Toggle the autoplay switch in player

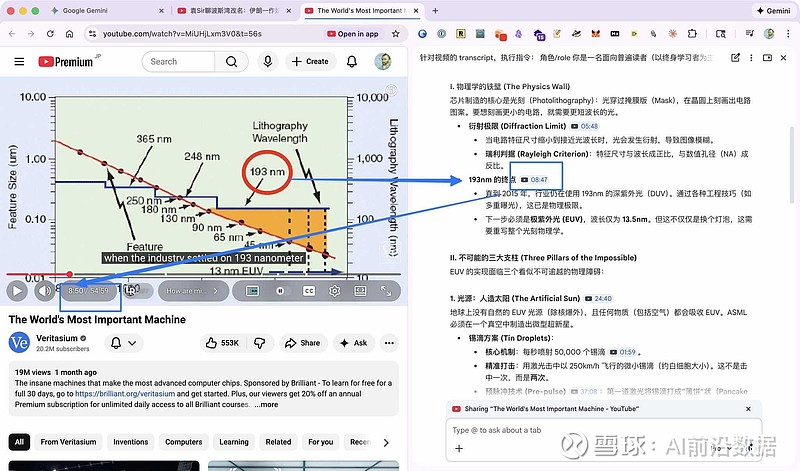click(281, 291)
